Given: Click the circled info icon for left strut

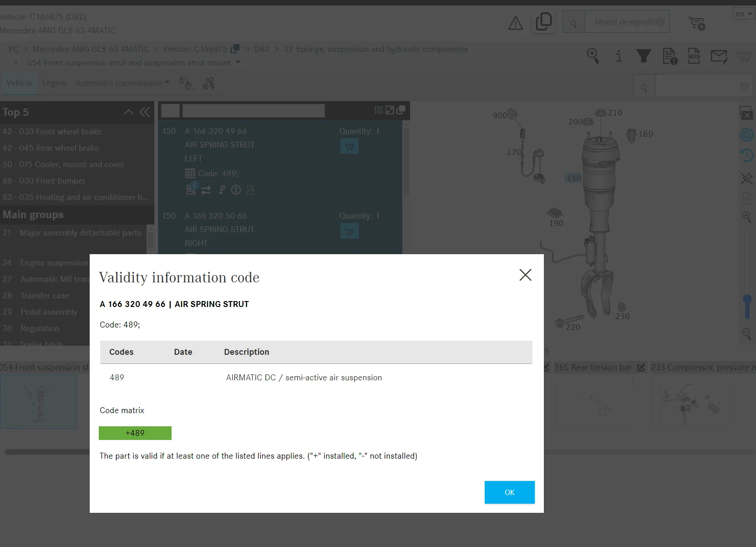Looking at the screenshot, I should (x=236, y=189).
